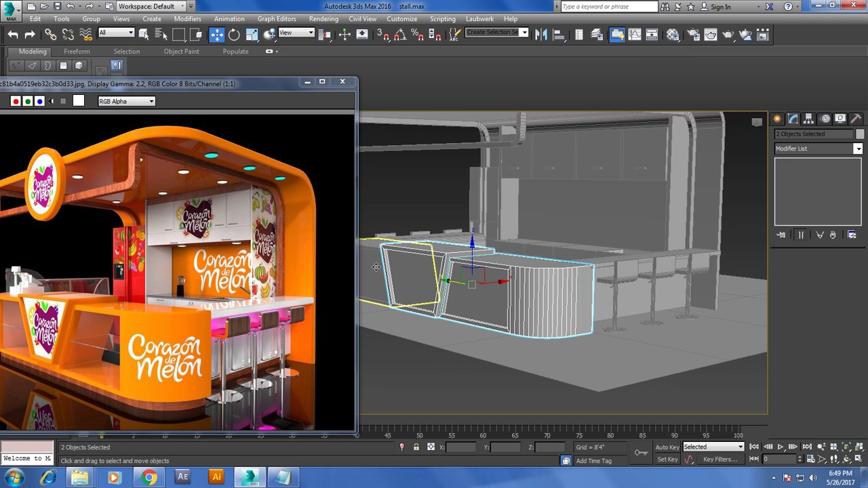Open the Create panel tab icon
The image size is (868, 488).
(777, 119)
